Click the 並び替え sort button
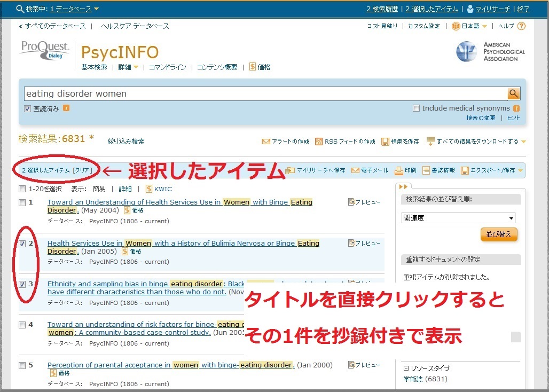549x392 pixels. pos(499,234)
